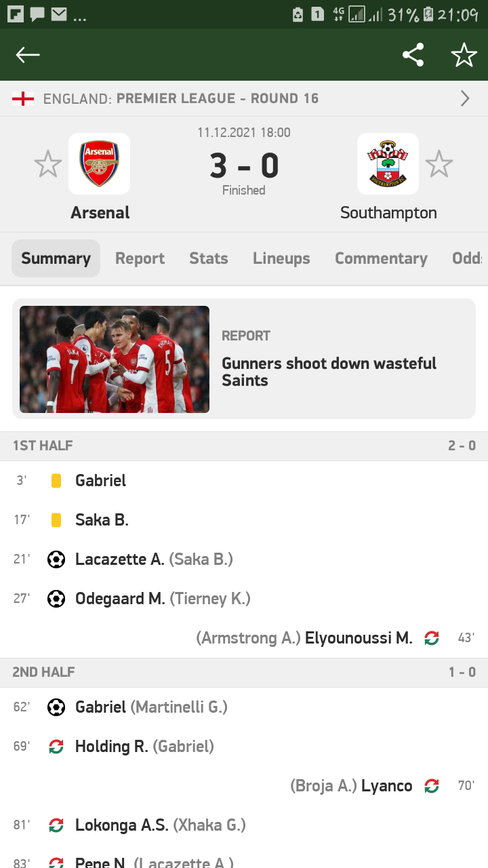Image resolution: width=488 pixels, height=868 pixels.
Task: Open the match report photo thumbnail
Action: click(x=115, y=359)
